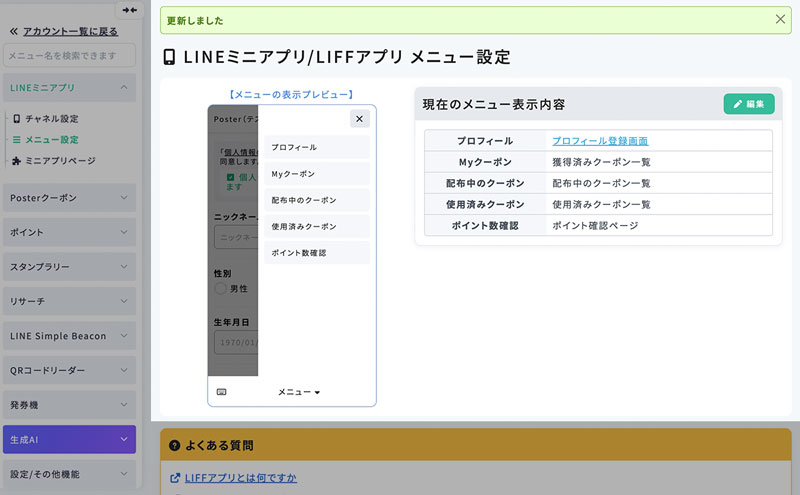Image resolution: width=800 pixels, height=495 pixels.
Task: Collapse the sidebar with the arrows icon
Action: point(130,10)
